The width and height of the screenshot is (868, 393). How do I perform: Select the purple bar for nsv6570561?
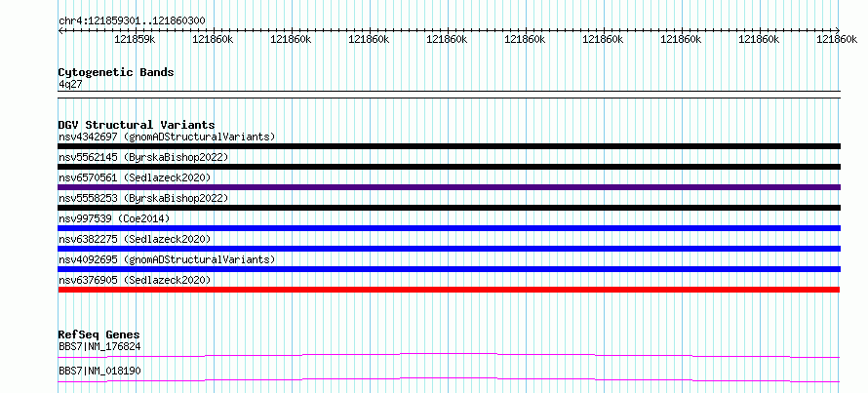click(x=449, y=187)
